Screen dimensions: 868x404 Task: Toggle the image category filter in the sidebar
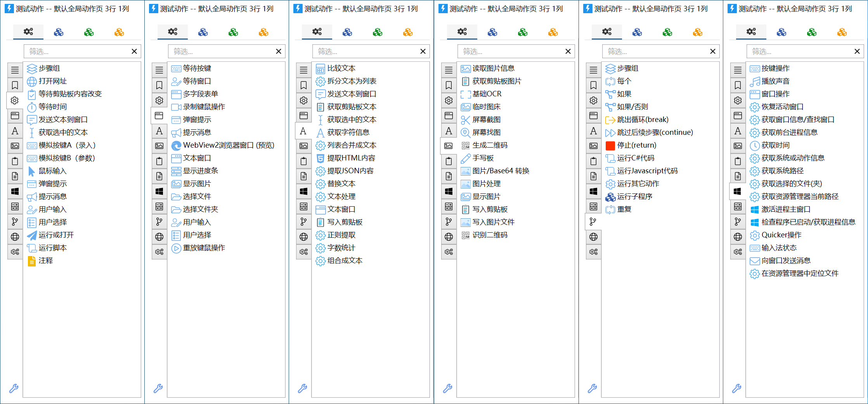15,146
